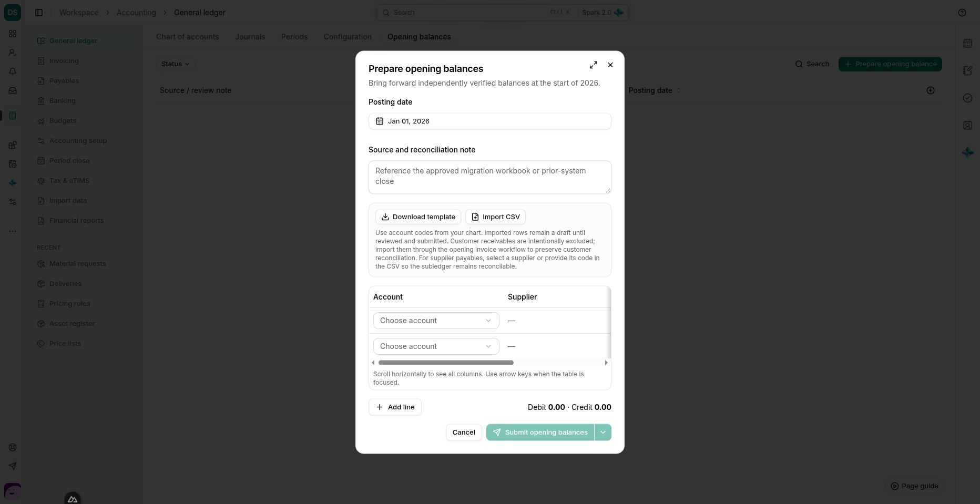Image resolution: width=980 pixels, height=504 pixels.
Task: Click the inbox icon in the left rail
Action: [13, 90]
